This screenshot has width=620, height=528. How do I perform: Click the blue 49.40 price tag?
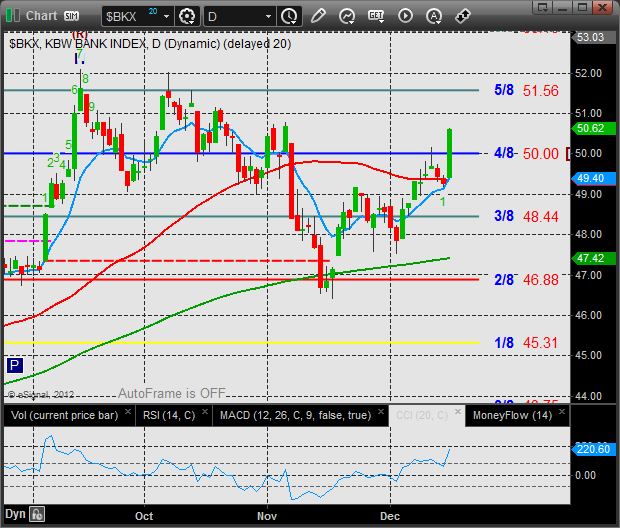[x=594, y=178]
